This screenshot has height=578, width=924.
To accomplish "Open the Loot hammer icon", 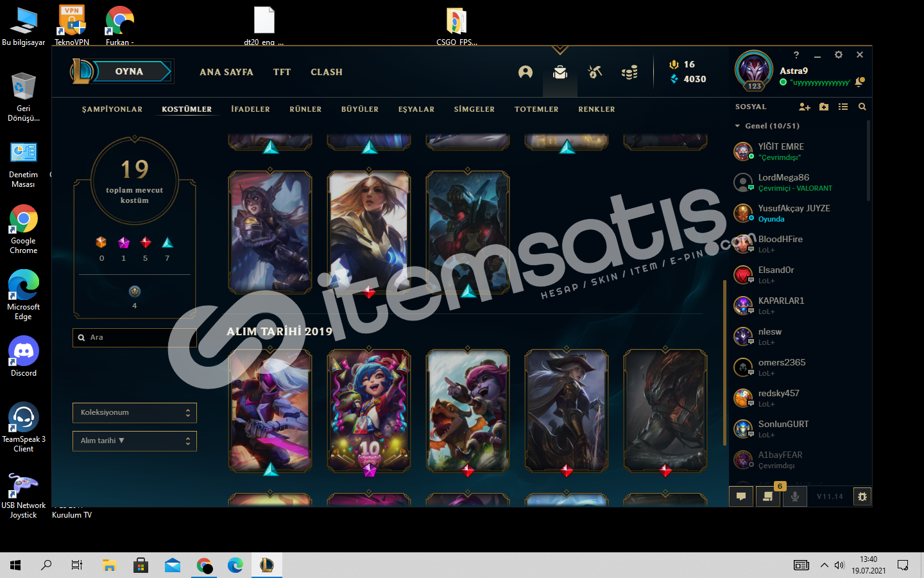I will [595, 72].
